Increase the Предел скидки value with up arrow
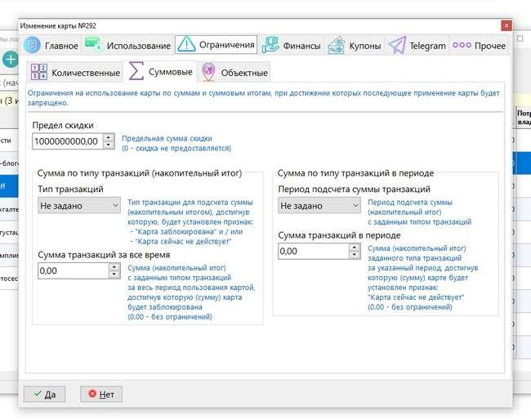 (x=109, y=137)
